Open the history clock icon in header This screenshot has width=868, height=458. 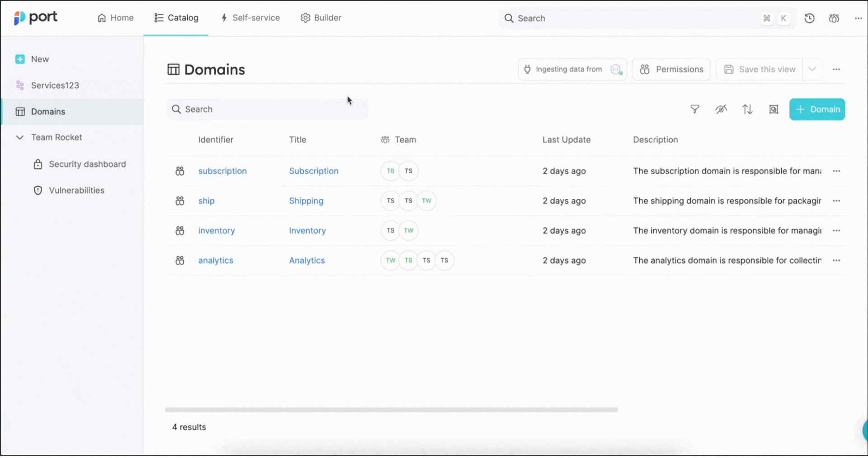point(809,18)
